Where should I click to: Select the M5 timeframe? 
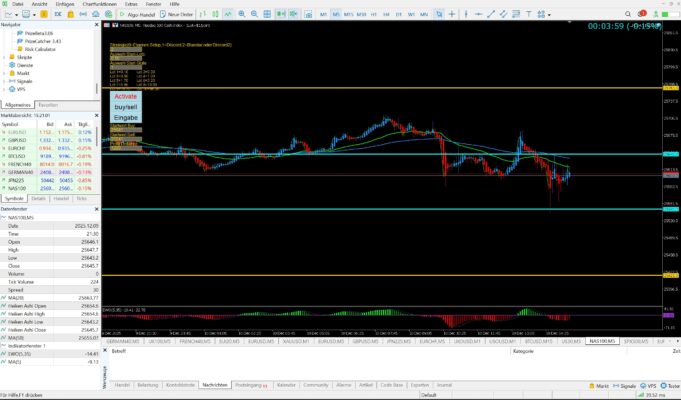click(x=336, y=14)
